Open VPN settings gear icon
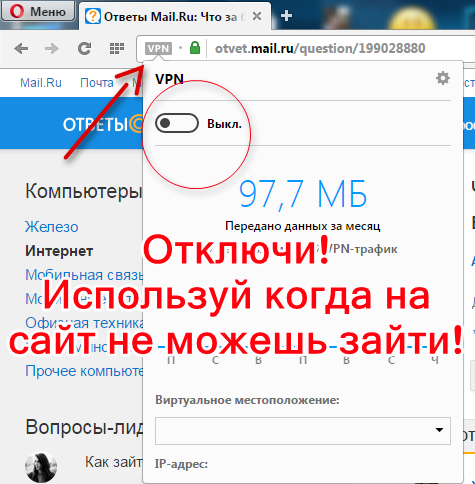 [443, 78]
